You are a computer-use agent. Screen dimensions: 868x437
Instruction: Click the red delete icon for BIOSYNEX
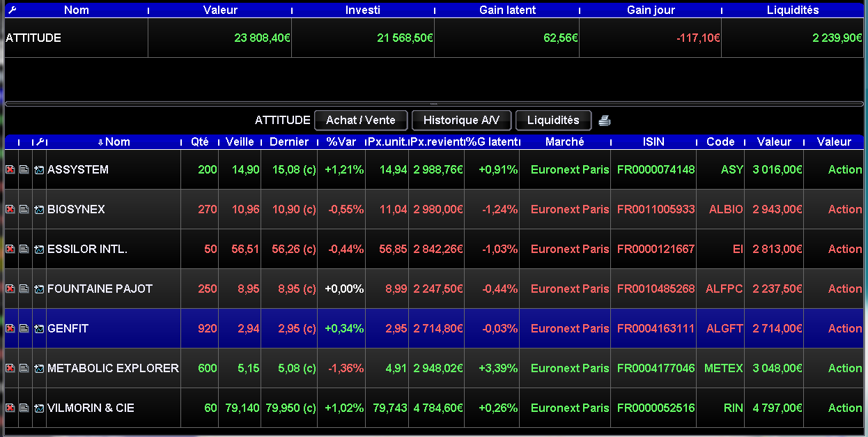point(10,209)
